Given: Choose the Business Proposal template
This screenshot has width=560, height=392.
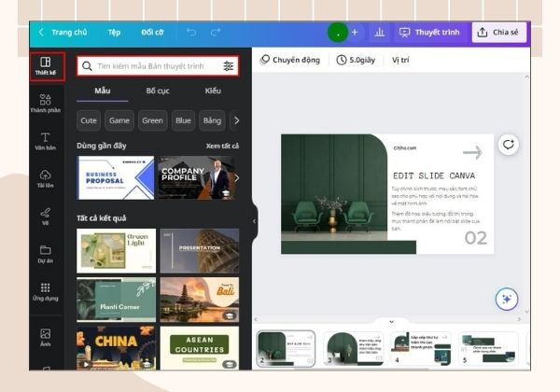Looking at the screenshot, I should pos(116,177).
